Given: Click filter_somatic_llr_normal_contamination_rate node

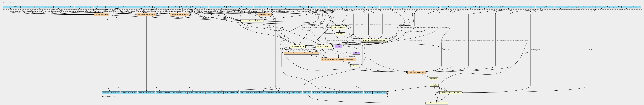Looking at the screenshot, I should click(518, 7).
